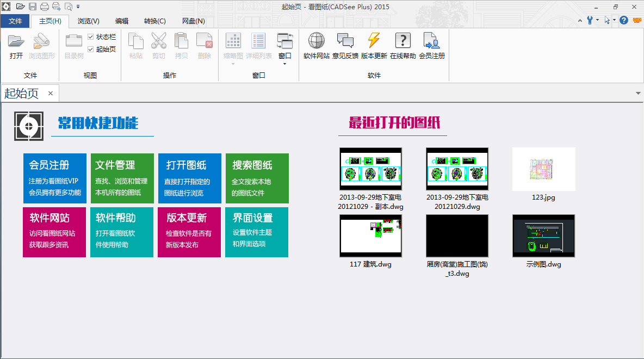644x359 pixels.
Task: Click the orange VIP icon at top right
Action: coord(637,20)
